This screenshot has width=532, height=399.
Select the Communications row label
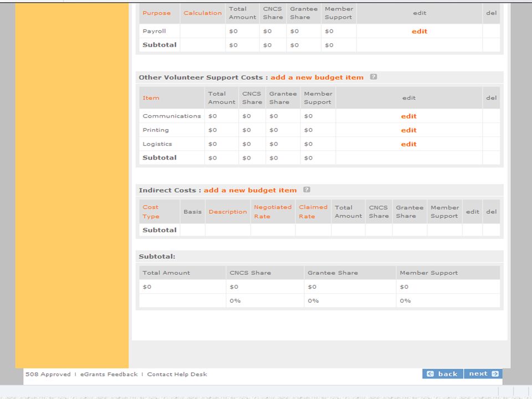pos(172,116)
